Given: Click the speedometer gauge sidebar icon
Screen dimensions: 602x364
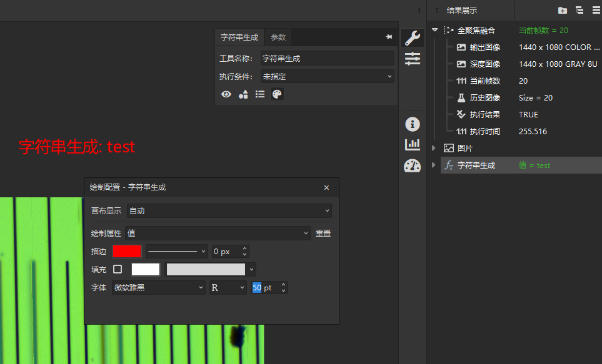Looking at the screenshot, I should (x=412, y=165).
